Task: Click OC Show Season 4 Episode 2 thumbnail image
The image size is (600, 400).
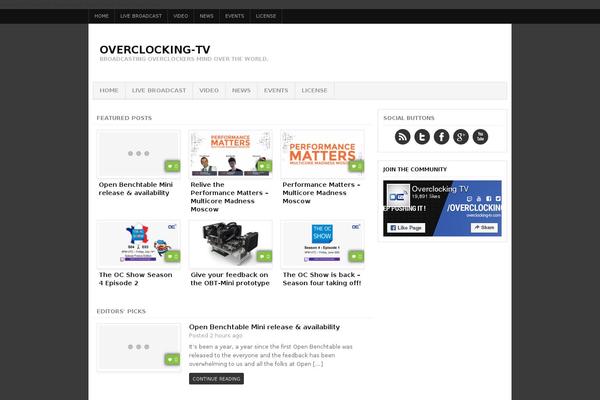Action: point(139,244)
